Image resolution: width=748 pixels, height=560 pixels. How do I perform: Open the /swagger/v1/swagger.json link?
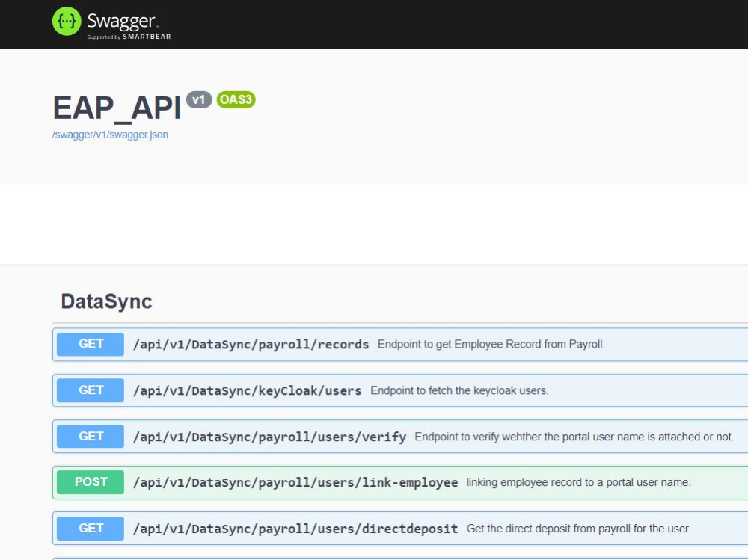pos(110,135)
